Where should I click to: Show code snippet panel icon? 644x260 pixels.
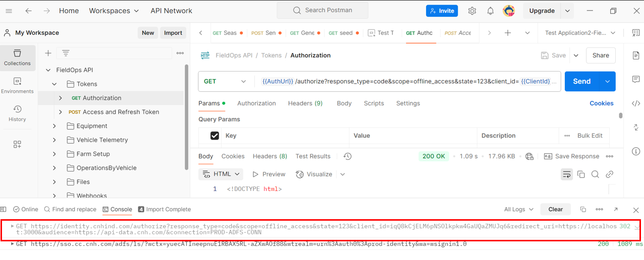tap(636, 103)
